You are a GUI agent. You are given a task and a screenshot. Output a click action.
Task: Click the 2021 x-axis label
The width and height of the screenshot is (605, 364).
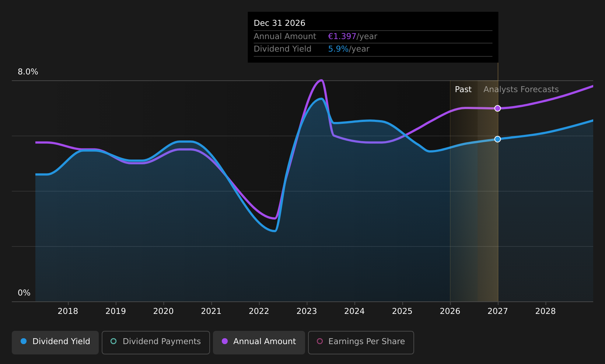pyautogui.click(x=211, y=311)
